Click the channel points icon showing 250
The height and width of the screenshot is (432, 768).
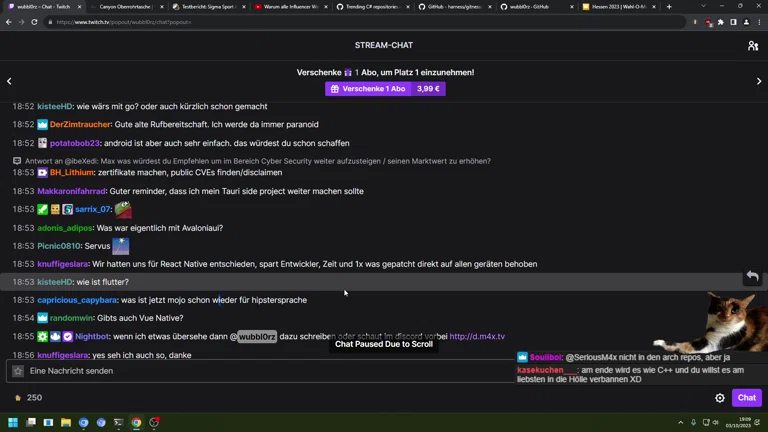pyautogui.click(x=17, y=398)
